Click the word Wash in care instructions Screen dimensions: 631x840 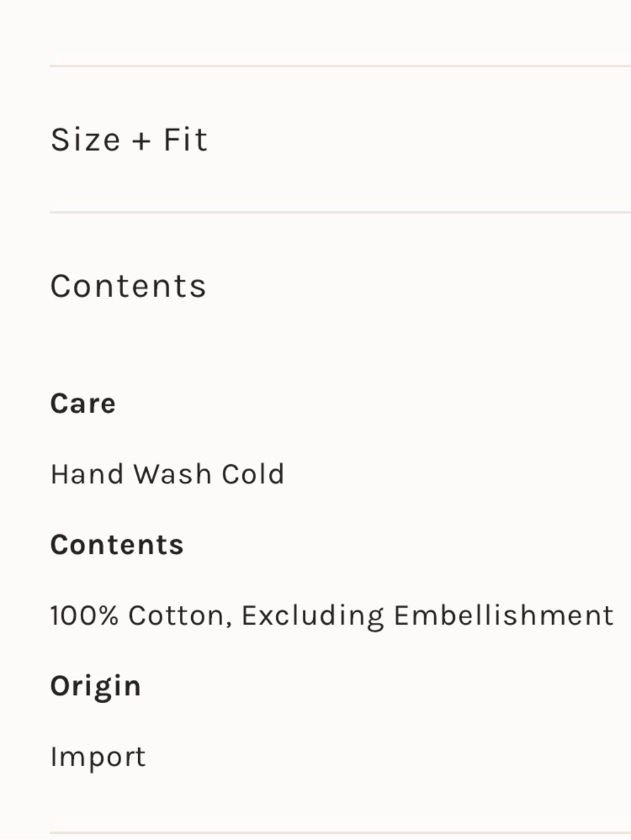(x=172, y=474)
